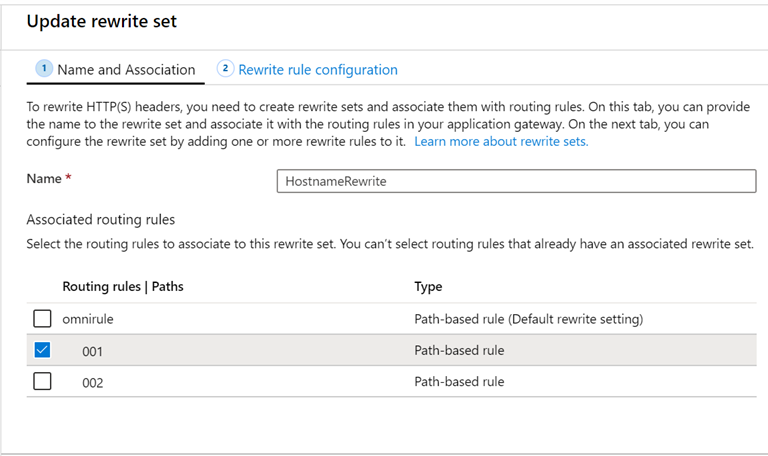The height and width of the screenshot is (456, 768).
Task: Select the 001 path row label
Action: (x=92, y=351)
